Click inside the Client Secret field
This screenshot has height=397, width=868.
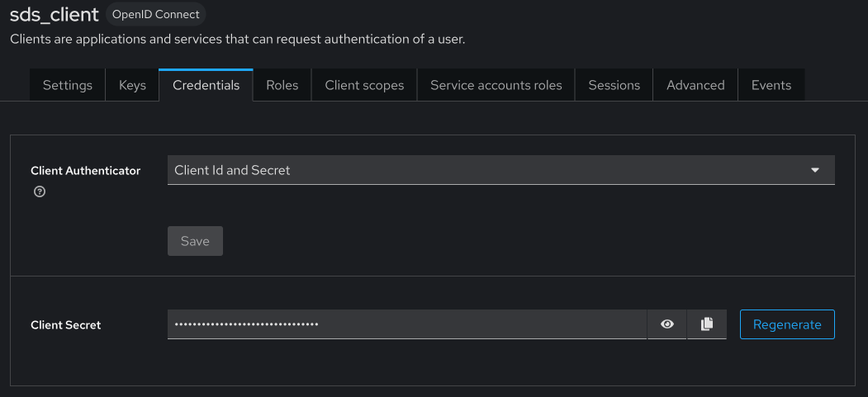click(406, 324)
